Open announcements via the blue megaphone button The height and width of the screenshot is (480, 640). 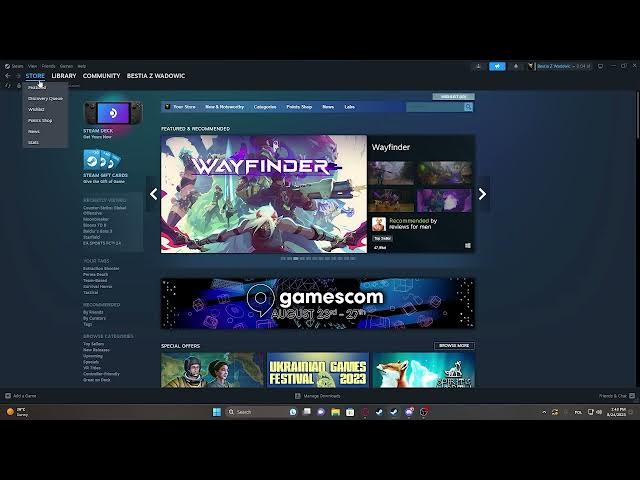tap(497, 66)
